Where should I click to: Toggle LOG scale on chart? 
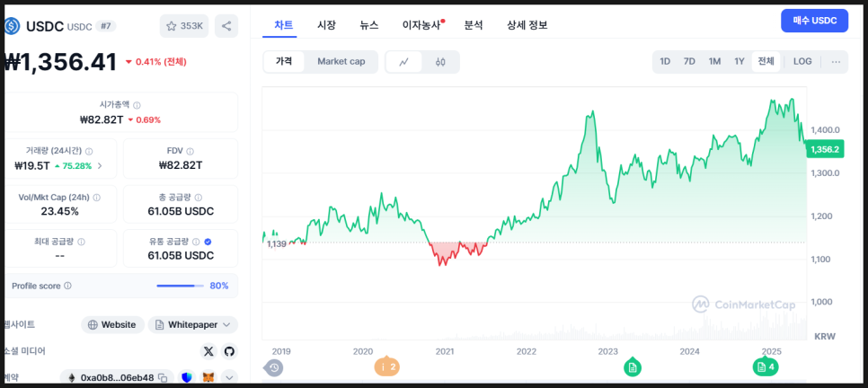point(802,61)
